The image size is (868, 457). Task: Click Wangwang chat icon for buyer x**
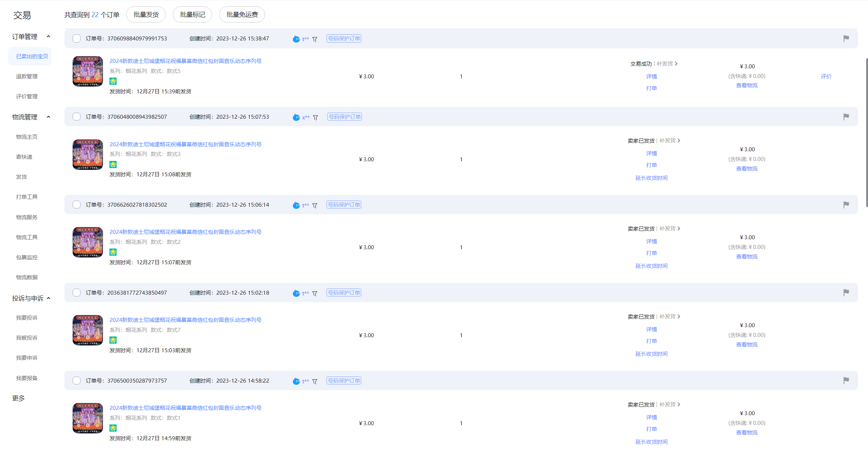click(296, 117)
